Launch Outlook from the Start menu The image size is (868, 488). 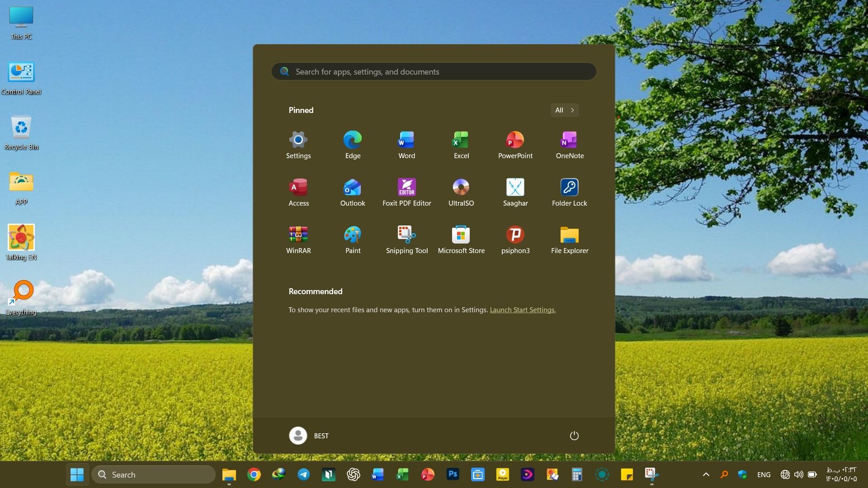pyautogui.click(x=353, y=192)
